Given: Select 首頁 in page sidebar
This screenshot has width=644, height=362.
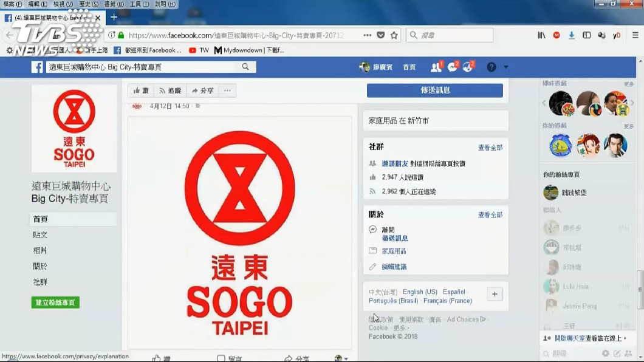Looking at the screenshot, I should click(73, 219).
